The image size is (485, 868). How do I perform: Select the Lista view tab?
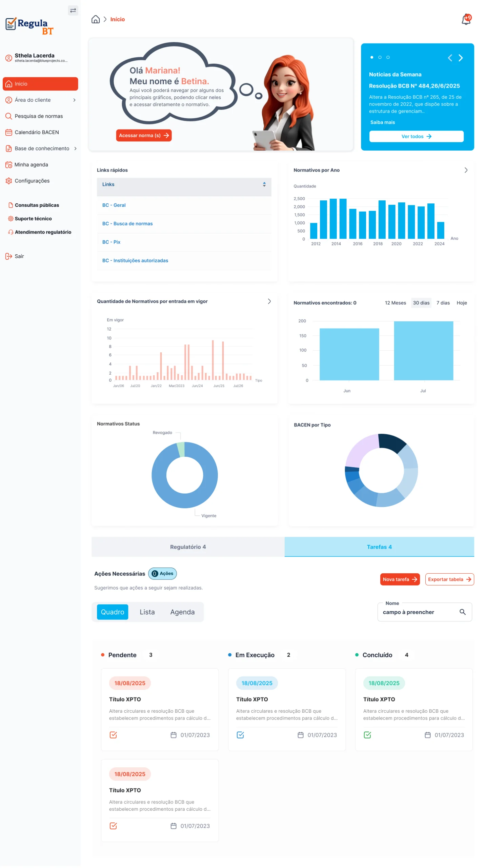(147, 612)
